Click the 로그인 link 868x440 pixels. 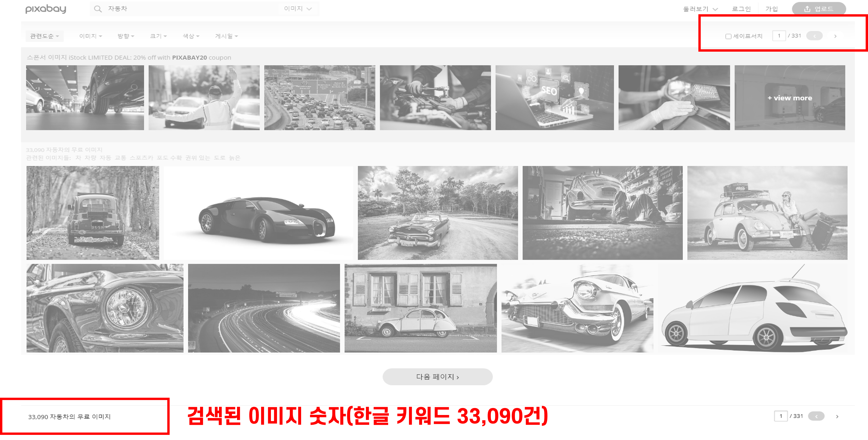[741, 9]
